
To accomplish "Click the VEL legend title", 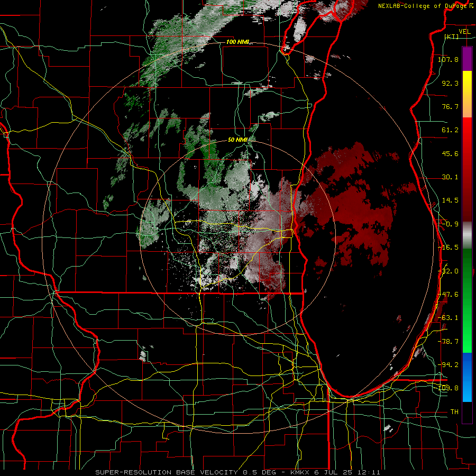I will (464, 32).
